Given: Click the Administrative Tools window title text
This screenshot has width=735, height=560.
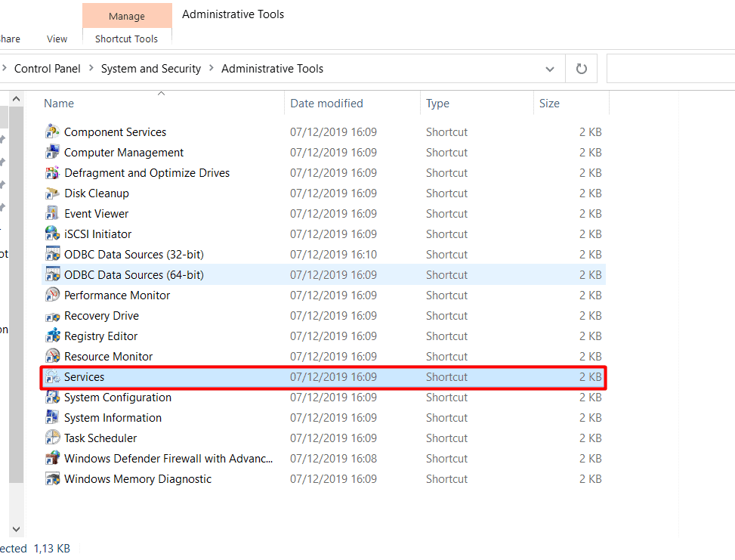Looking at the screenshot, I should pyautogui.click(x=233, y=14).
